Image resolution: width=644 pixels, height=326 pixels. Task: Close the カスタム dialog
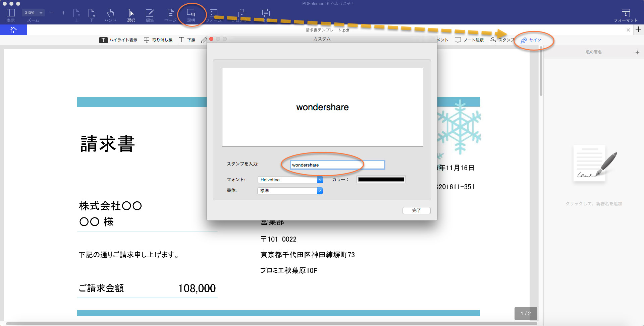[211, 39]
